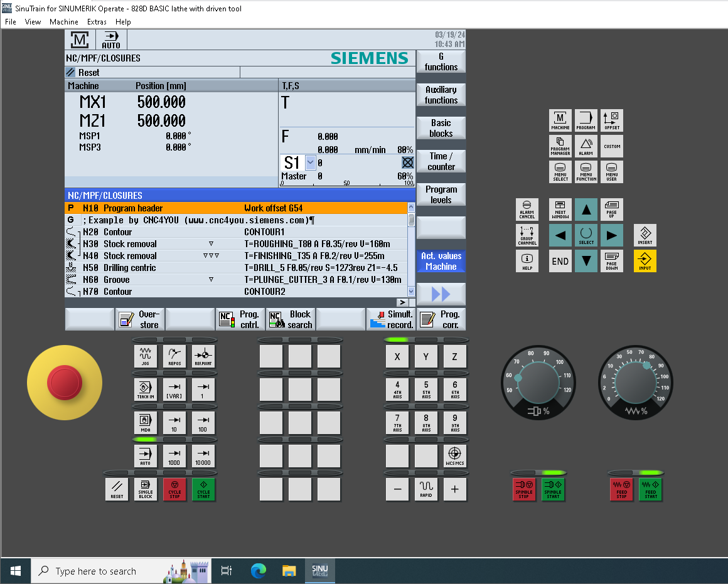Select the TEACH IN key
This screenshot has height=584, width=728.
click(146, 390)
